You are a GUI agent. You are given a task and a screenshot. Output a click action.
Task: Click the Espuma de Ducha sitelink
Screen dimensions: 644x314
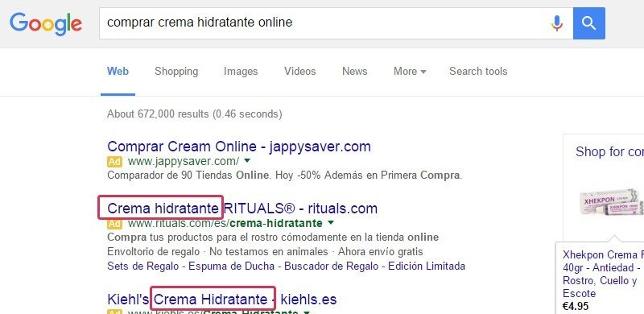(231, 266)
